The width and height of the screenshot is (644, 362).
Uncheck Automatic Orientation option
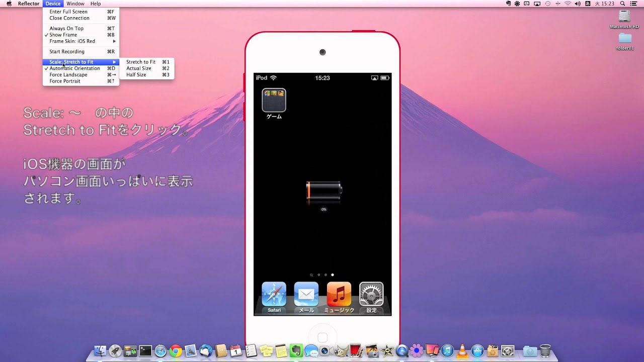(x=81, y=68)
